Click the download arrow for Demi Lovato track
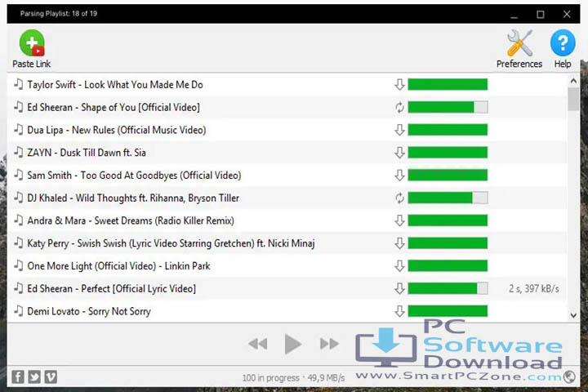 [399, 311]
